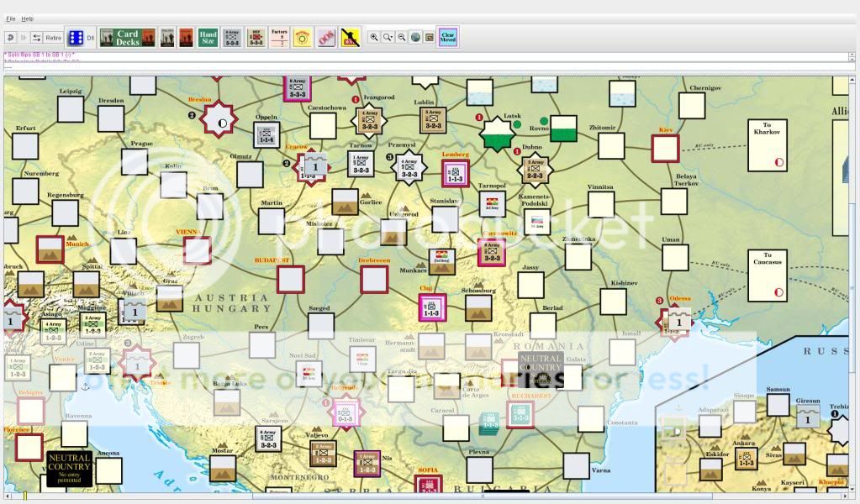This screenshot has width=860, height=504.
Task: Click the undo last move icon
Action: (x=10, y=37)
